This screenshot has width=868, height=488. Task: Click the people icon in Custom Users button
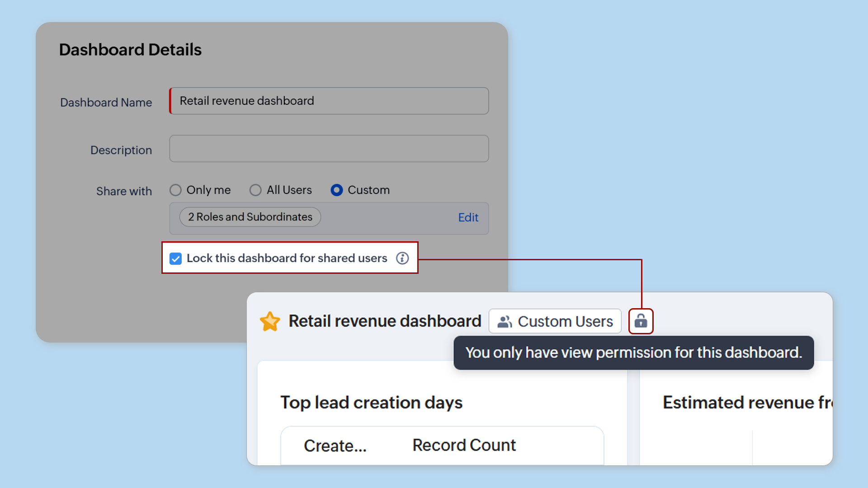pyautogui.click(x=505, y=321)
